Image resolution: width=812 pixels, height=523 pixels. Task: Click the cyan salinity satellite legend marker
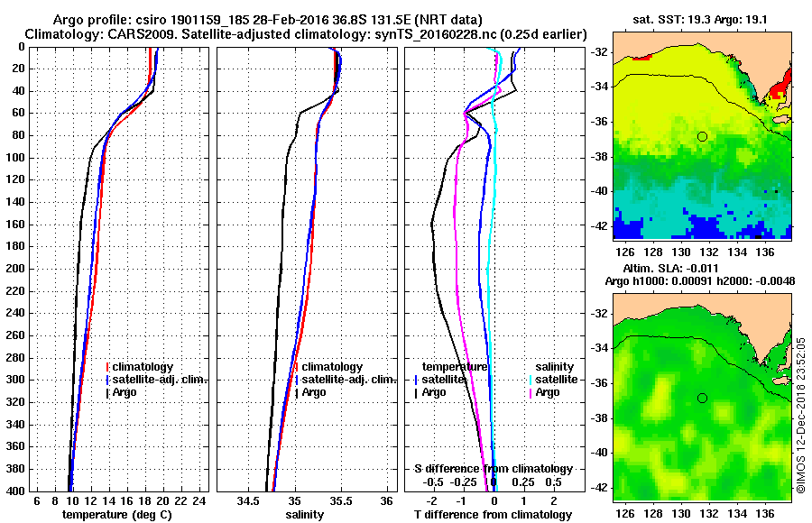[x=531, y=380]
